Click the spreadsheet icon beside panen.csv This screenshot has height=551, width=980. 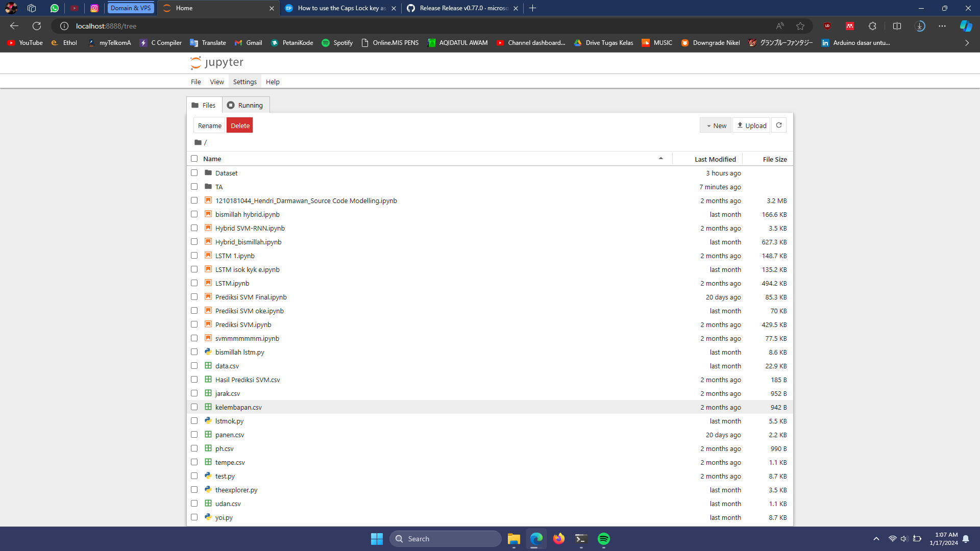[x=208, y=435]
